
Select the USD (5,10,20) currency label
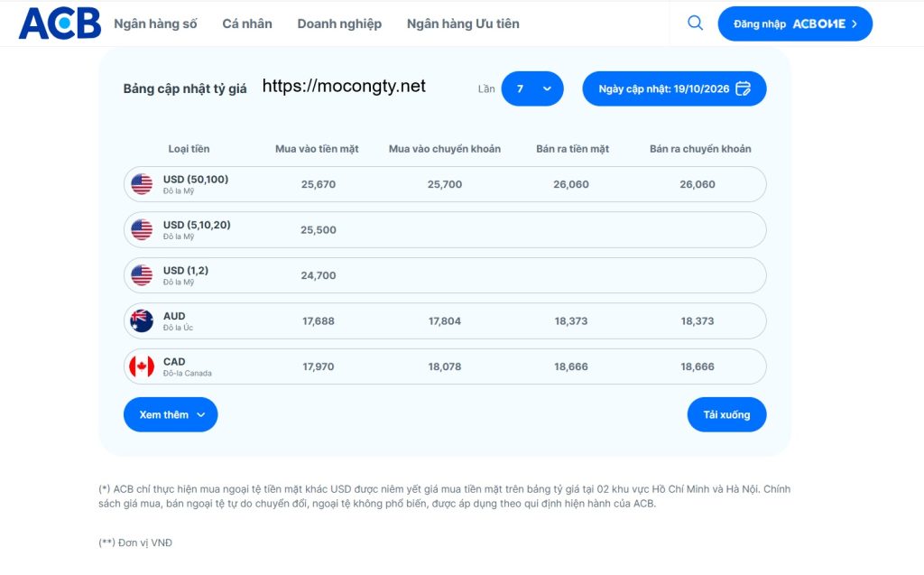click(197, 225)
